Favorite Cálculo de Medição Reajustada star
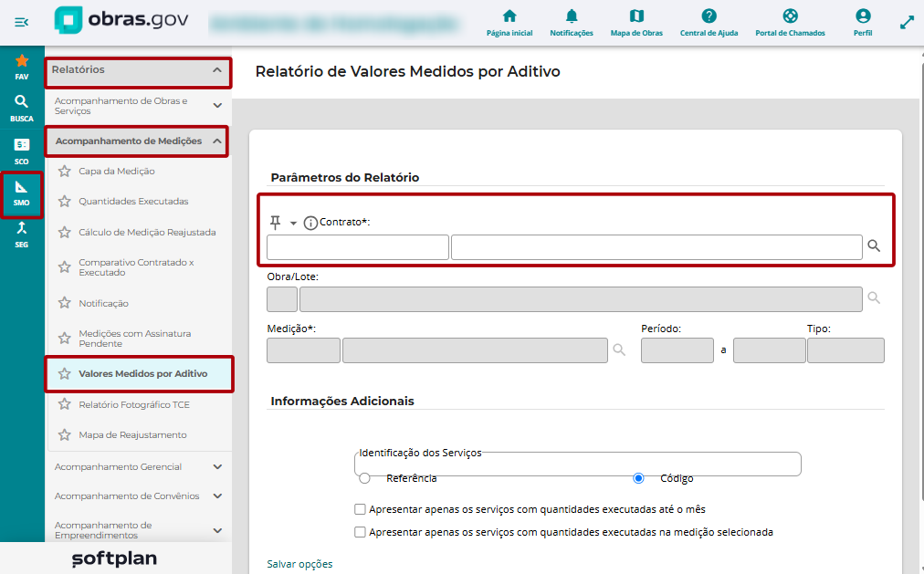 [65, 232]
